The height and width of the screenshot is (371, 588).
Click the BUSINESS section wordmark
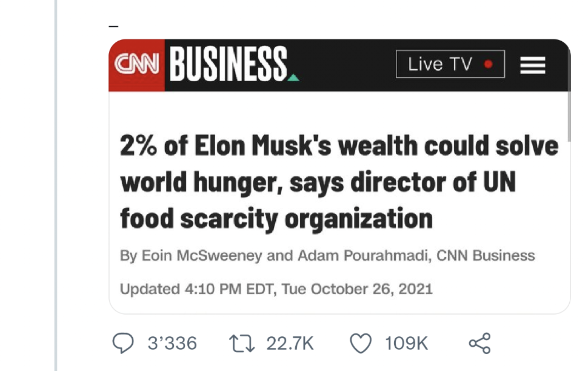point(229,64)
